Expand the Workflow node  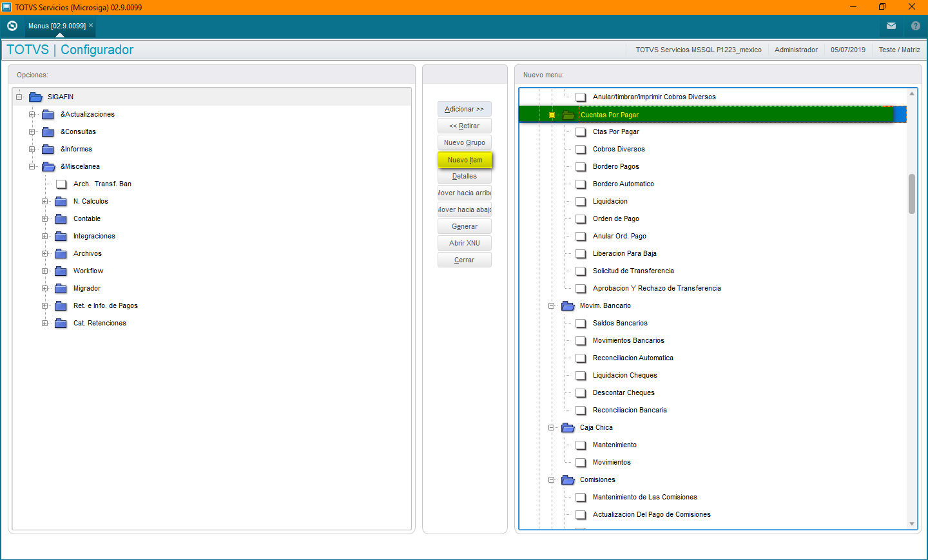click(44, 271)
